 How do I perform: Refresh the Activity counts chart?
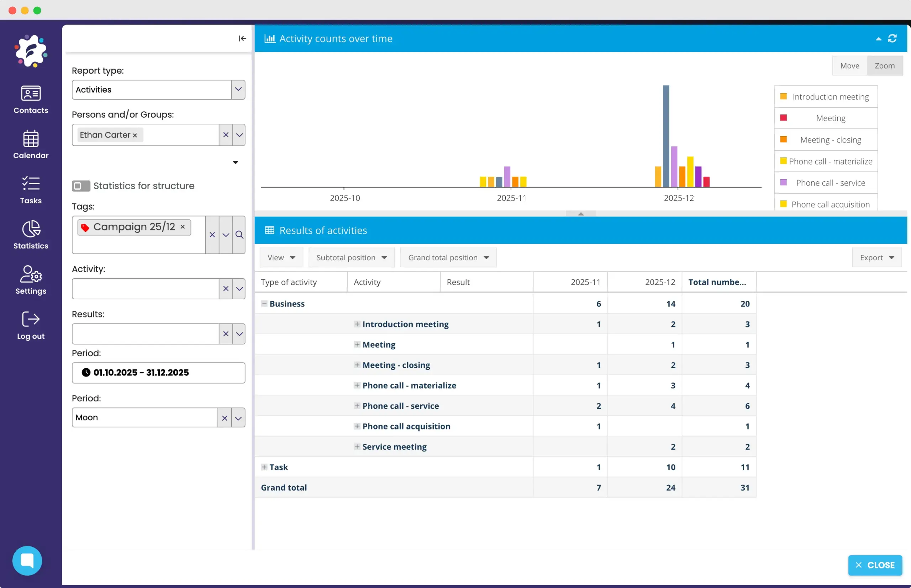coord(892,38)
